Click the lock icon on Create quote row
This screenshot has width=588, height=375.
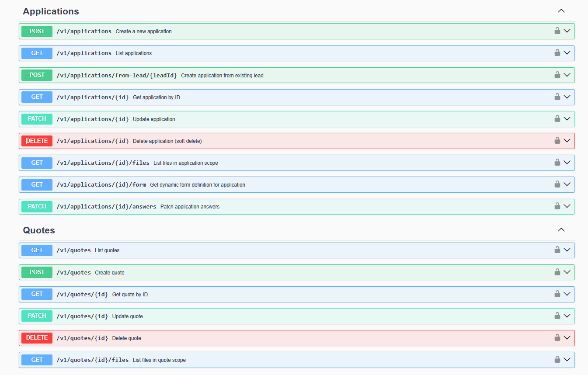click(x=557, y=272)
